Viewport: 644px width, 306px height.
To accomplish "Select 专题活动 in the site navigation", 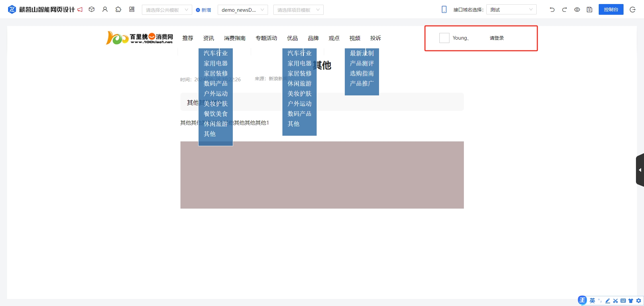I will click(266, 38).
